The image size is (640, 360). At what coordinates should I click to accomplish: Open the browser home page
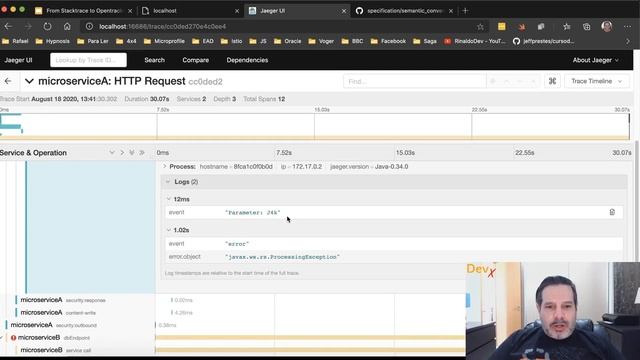click(x=67, y=27)
